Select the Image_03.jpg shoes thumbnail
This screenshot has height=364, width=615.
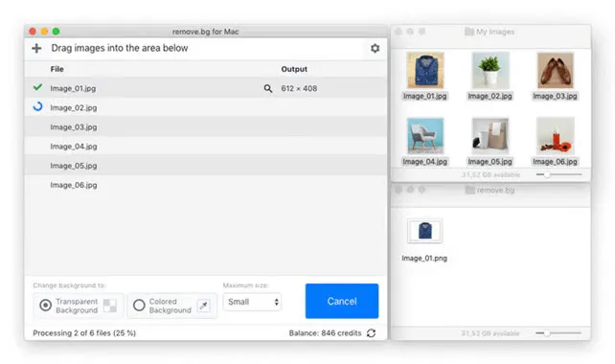pos(555,70)
